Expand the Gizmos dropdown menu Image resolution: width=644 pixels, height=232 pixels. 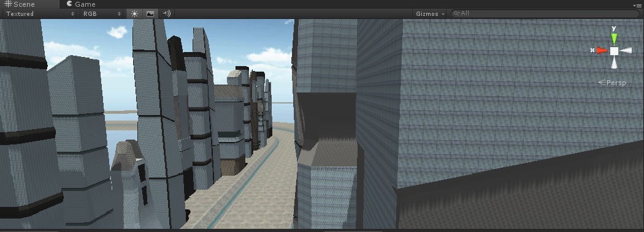[430, 13]
